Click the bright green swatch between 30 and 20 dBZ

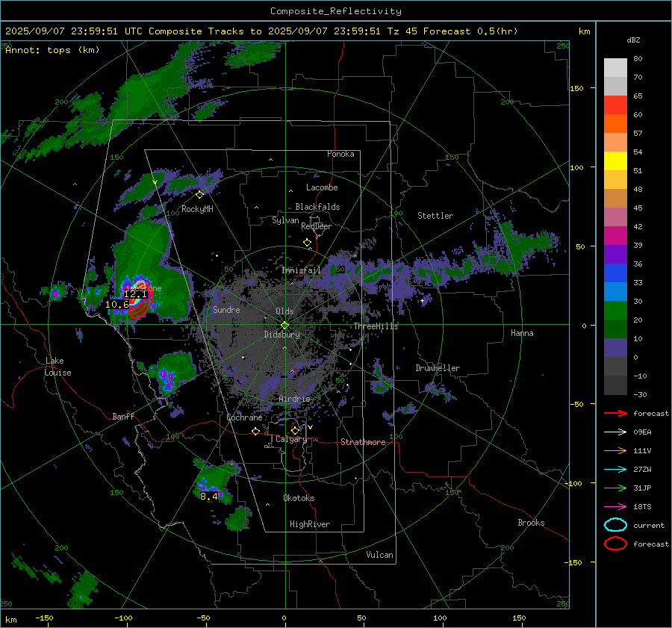[x=615, y=311]
